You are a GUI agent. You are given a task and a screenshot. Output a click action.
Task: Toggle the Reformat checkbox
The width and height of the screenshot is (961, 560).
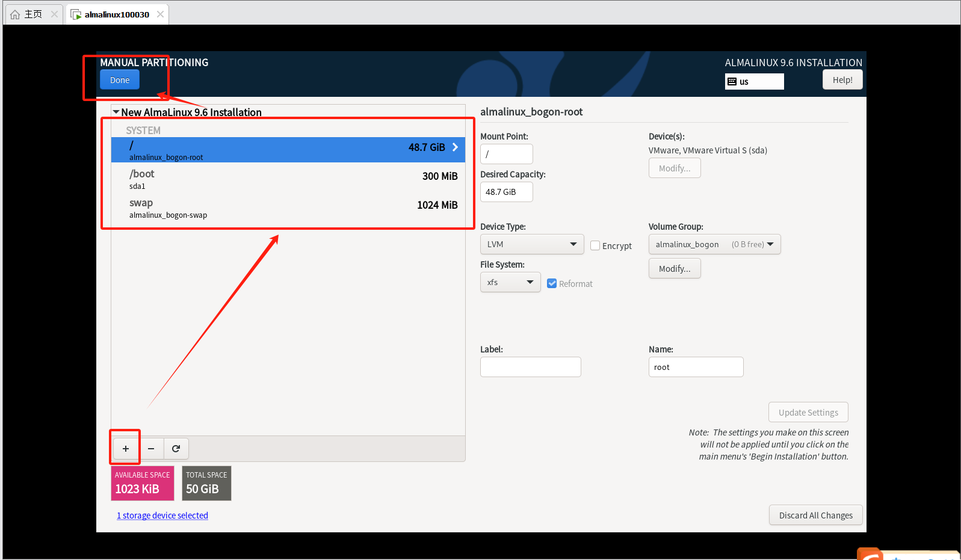click(552, 283)
